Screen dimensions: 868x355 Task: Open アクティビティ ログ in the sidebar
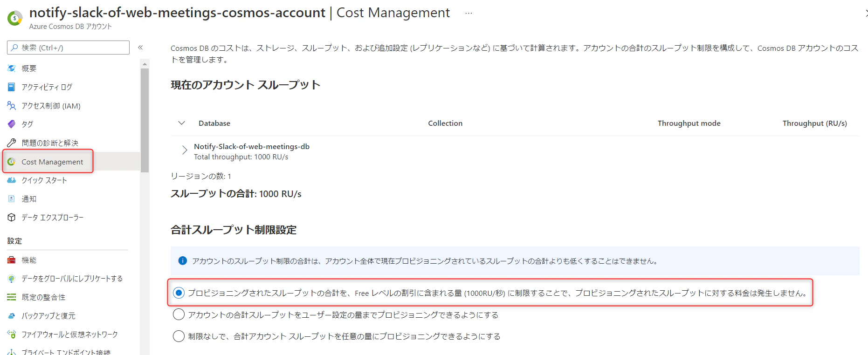tap(47, 87)
